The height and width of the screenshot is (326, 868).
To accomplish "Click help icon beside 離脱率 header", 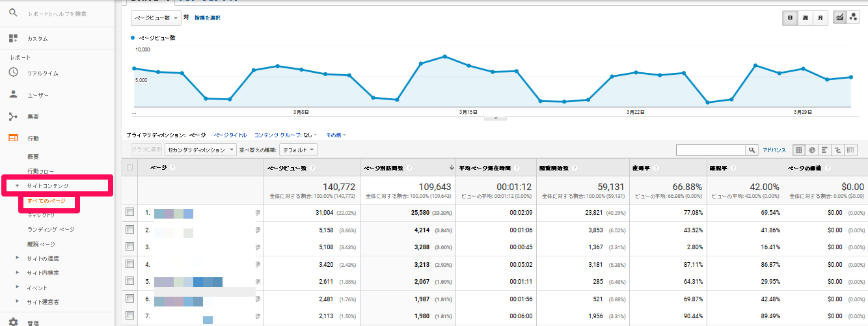I will [x=733, y=168].
